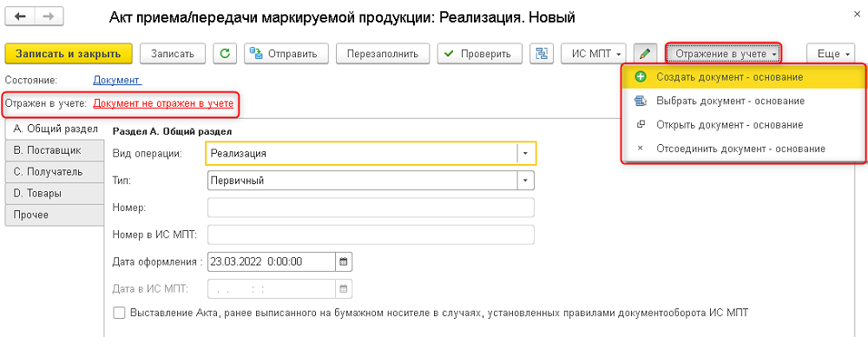Focus the Тип field showing Первичный
The image size is (868, 337).
click(x=363, y=181)
